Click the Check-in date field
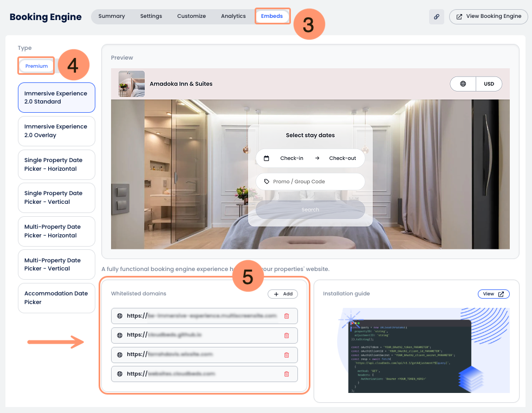Screen dimensions: 532x413 click(291, 158)
